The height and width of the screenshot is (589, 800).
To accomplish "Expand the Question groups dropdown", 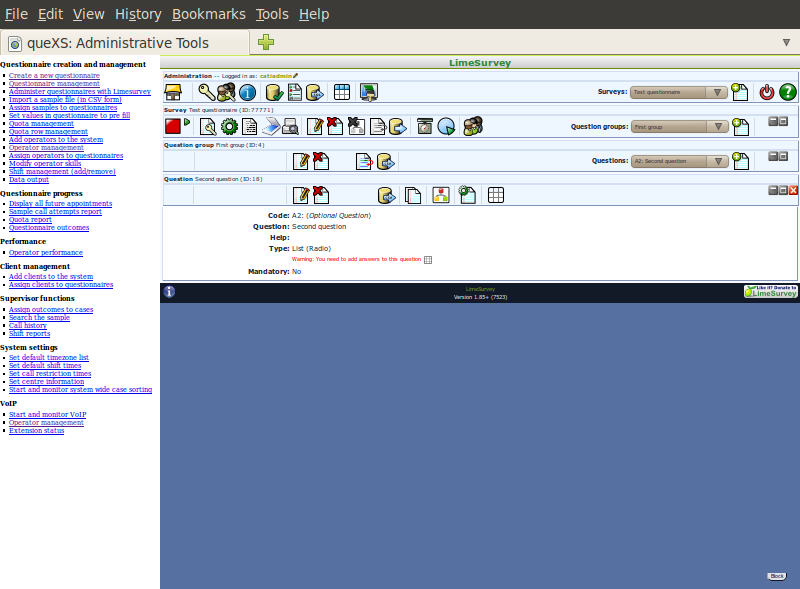I will pos(679,127).
